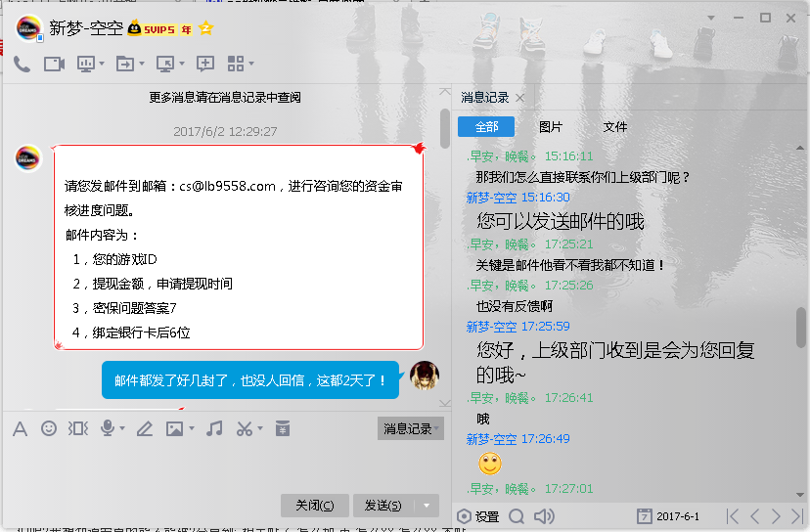Open the send options arrow beside 发送(S)
Viewport: 810px width, 532px height.
tap(427, 506)
